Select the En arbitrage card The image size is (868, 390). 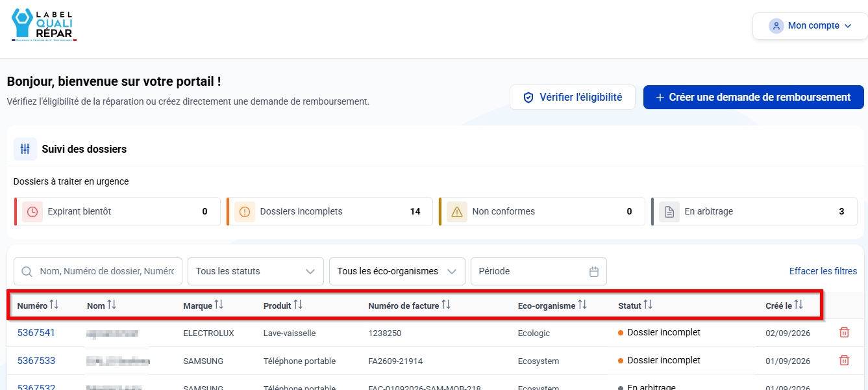pos(754,212)
